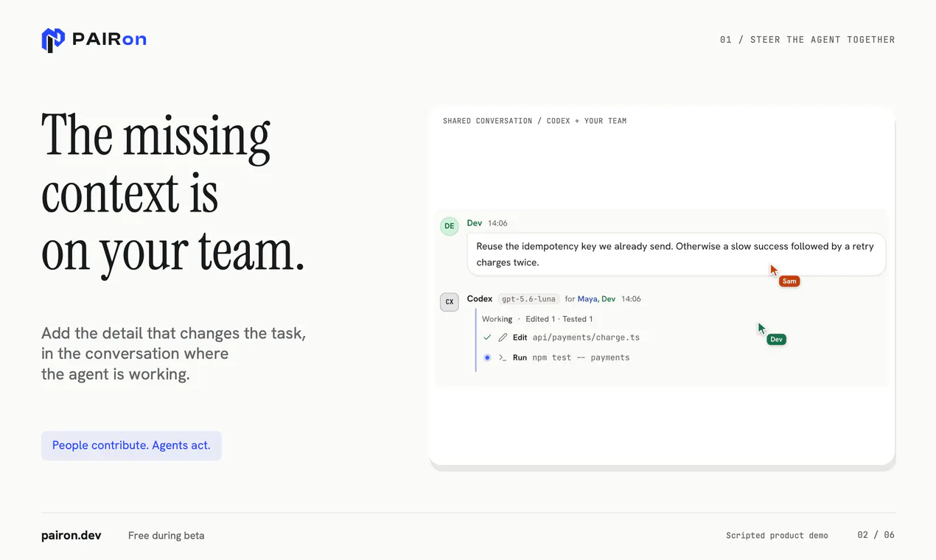Click the green Dev cursor label
This screenshot has height=560, width=936.
776,339
